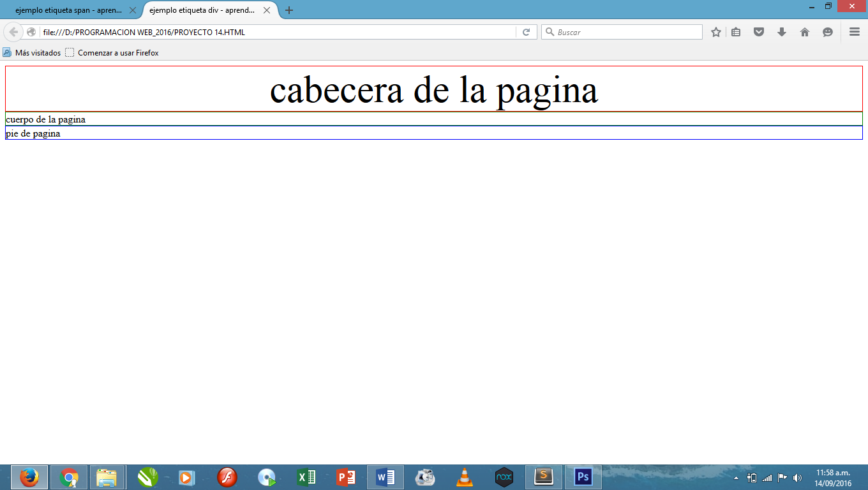Image resolution: width=868 pixels, height=490 pixels.
Task: Save page to Pocket
Action: point(759,31)
